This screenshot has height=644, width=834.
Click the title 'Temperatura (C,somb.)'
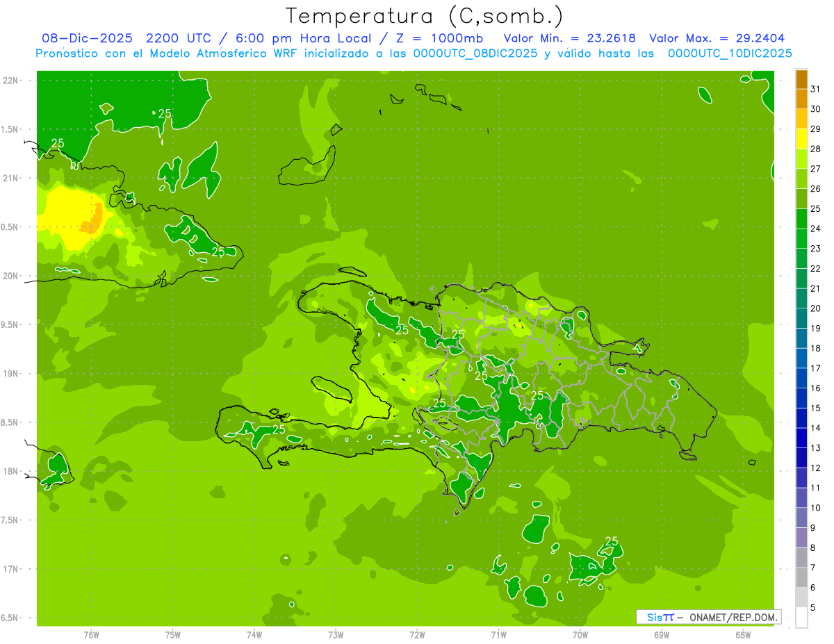point(424,15)
